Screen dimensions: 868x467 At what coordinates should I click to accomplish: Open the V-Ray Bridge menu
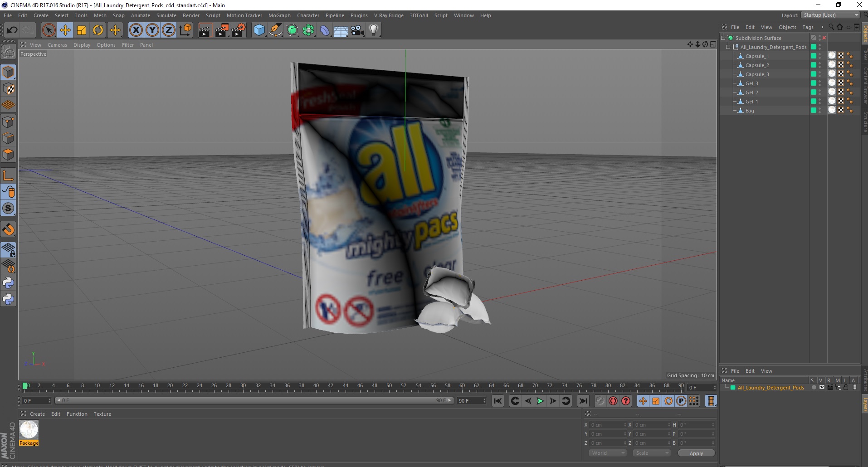pos(389,15)
